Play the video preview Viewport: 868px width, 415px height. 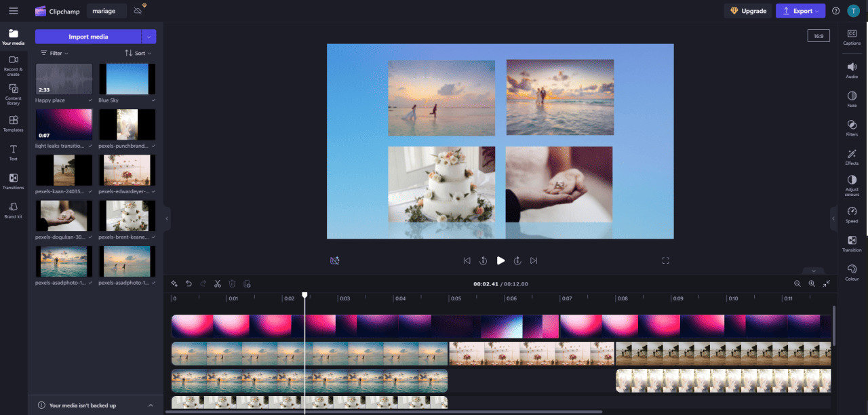pos(500,260)
